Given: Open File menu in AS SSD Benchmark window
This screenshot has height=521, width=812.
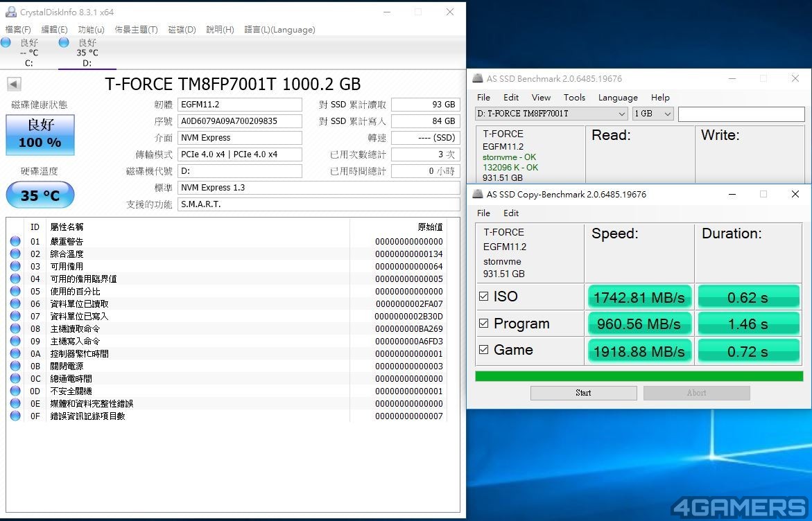Looking at the screenshot, I should [x=484, y=97].
